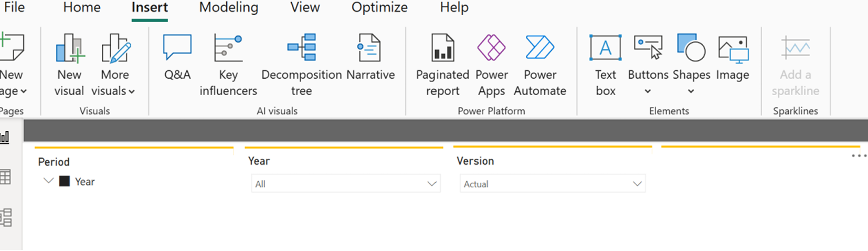868x251 pixels.
Task: Expand the Year node in Period slicer
Action: click(x=48, y=181)
